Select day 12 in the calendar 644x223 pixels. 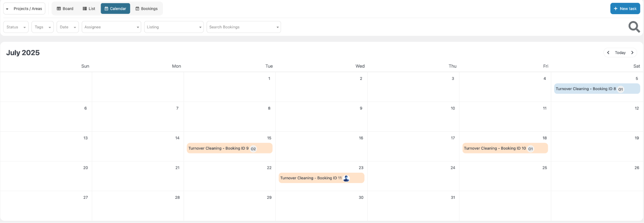pyautogui.click(x=637, y=108)
